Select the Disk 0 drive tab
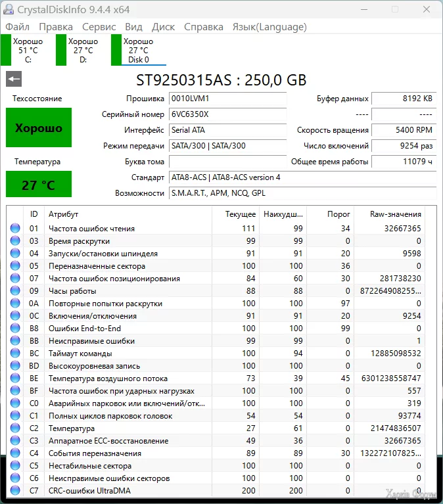This screenshot has height=504, width=443. click(138, 50)
